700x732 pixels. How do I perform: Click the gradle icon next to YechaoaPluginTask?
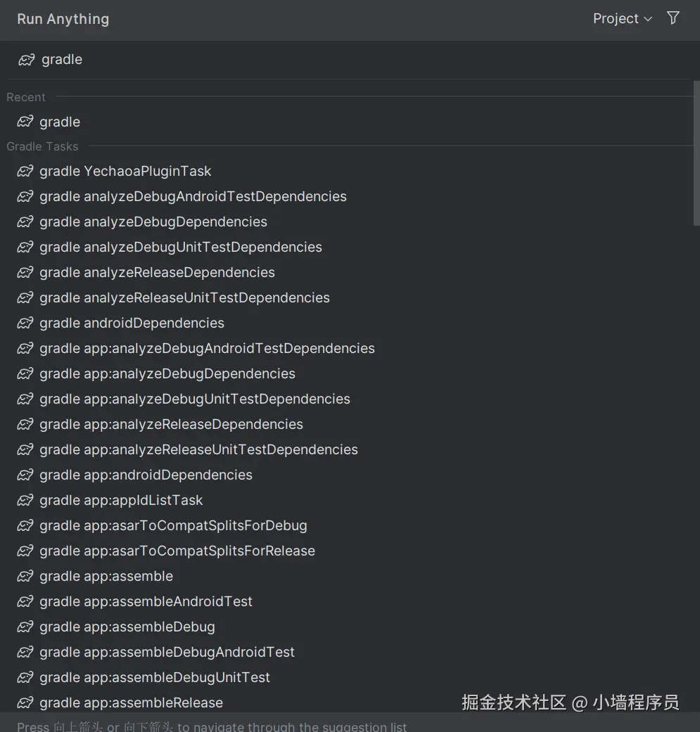point(25,171)
